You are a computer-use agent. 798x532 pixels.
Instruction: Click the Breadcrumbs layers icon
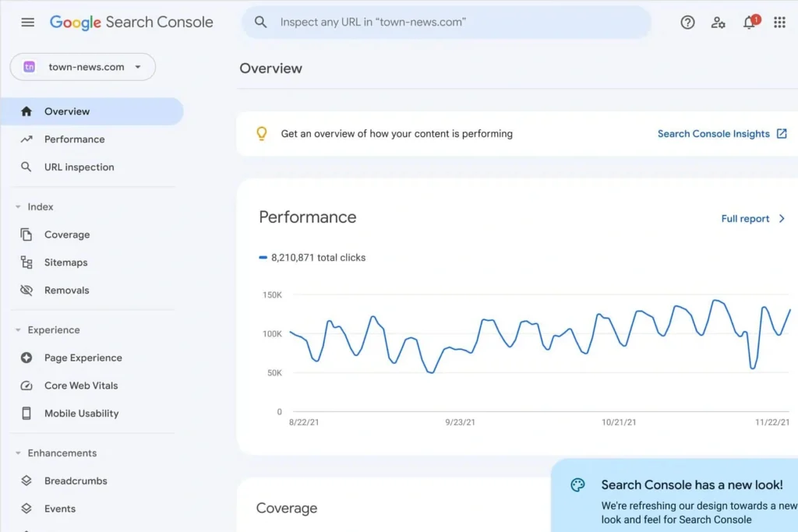26,481
